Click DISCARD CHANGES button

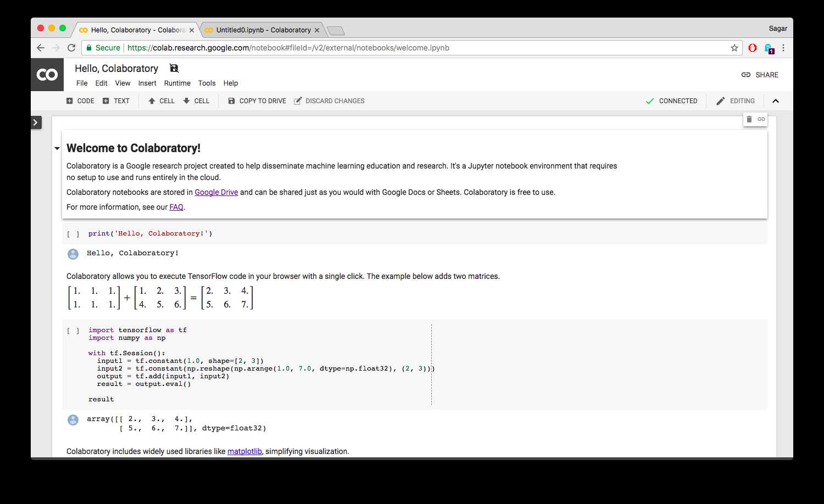(329, 101)
